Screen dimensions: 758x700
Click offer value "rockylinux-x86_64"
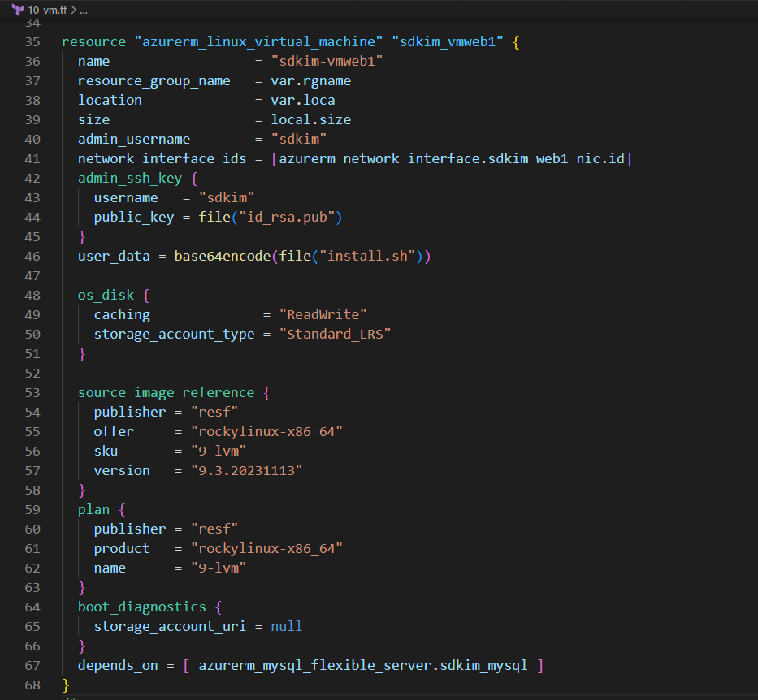click(266, 431)
